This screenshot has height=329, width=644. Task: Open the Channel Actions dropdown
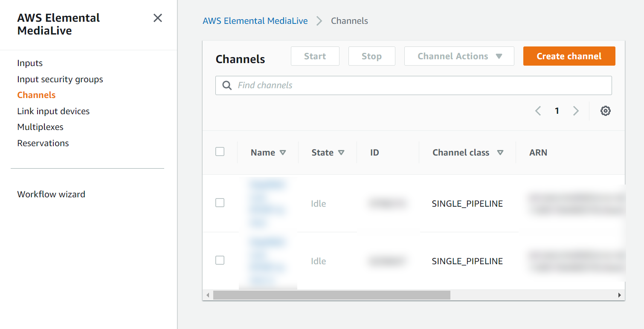pos(459,56)
